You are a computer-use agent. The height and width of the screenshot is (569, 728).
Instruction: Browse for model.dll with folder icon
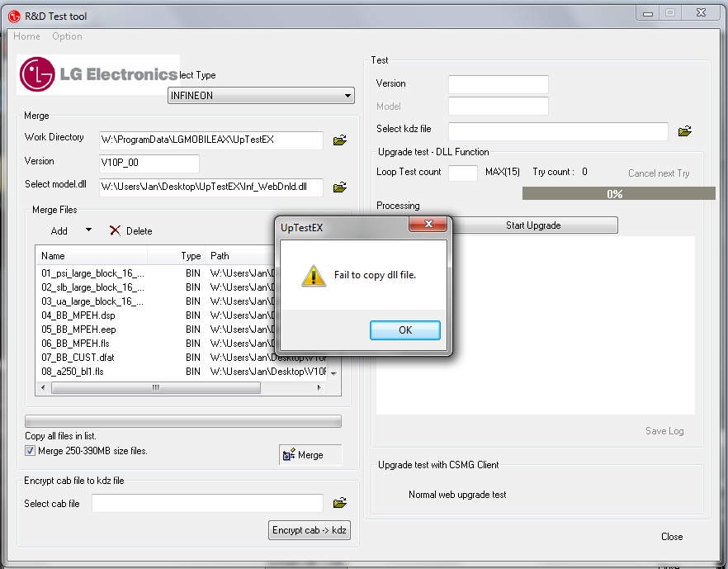click(x=340, y=187)
